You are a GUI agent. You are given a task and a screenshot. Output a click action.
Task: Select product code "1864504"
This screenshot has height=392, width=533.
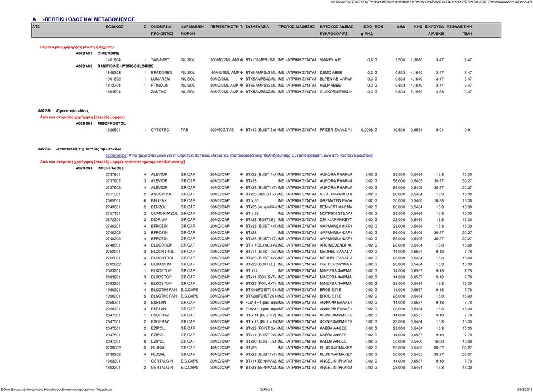[x=113, y=92]
